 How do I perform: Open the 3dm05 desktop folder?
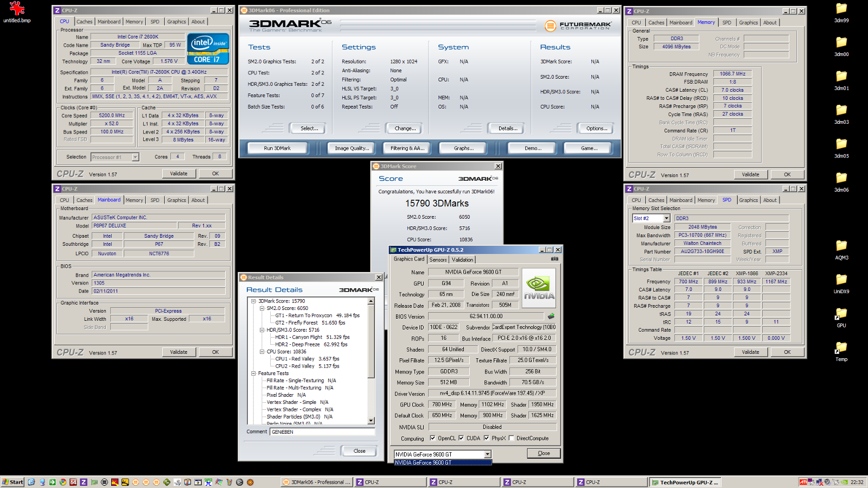coord(841,148)
